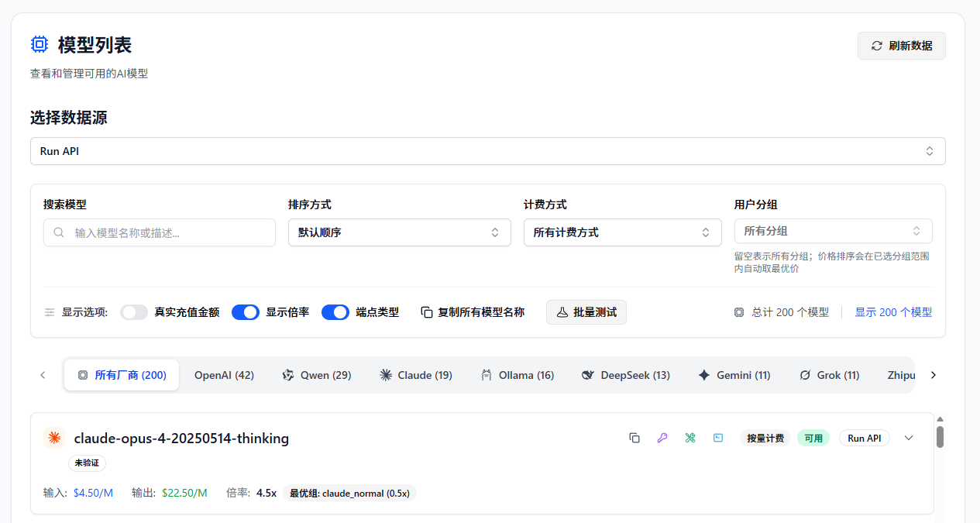Click the 显示 200 个模型 link
Screen dimensions: 980x523
(893, 312)
